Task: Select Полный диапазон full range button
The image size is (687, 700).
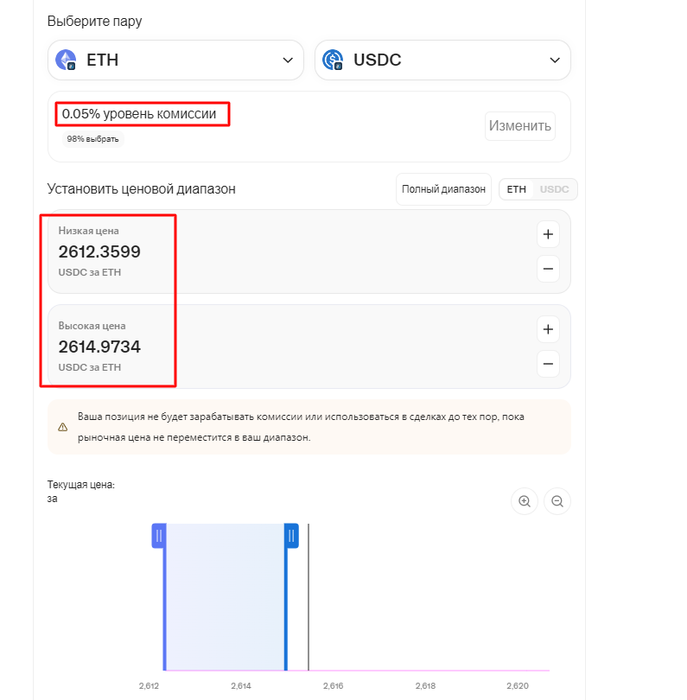Action: pos(443,189)
